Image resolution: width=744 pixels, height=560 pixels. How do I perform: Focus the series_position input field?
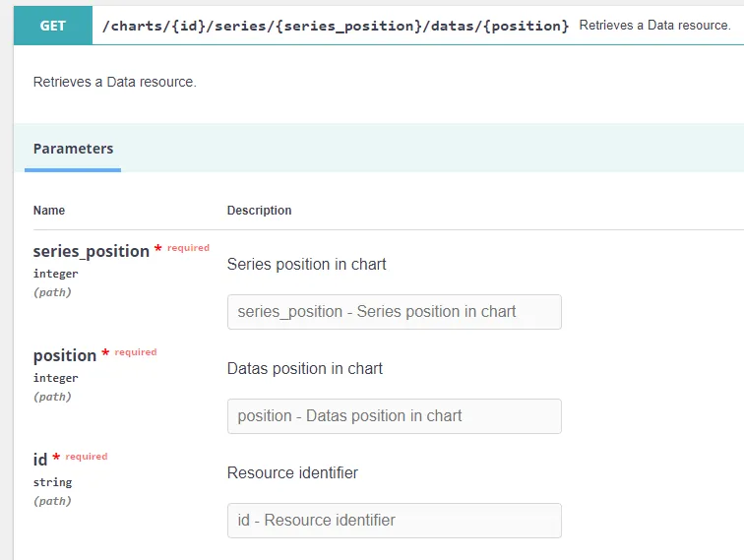click(x=394, y=312)
